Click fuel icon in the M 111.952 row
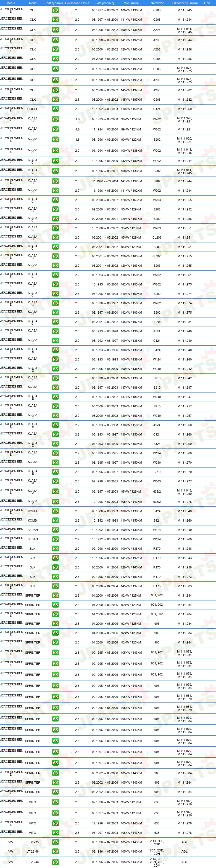 tap(55, 209)
